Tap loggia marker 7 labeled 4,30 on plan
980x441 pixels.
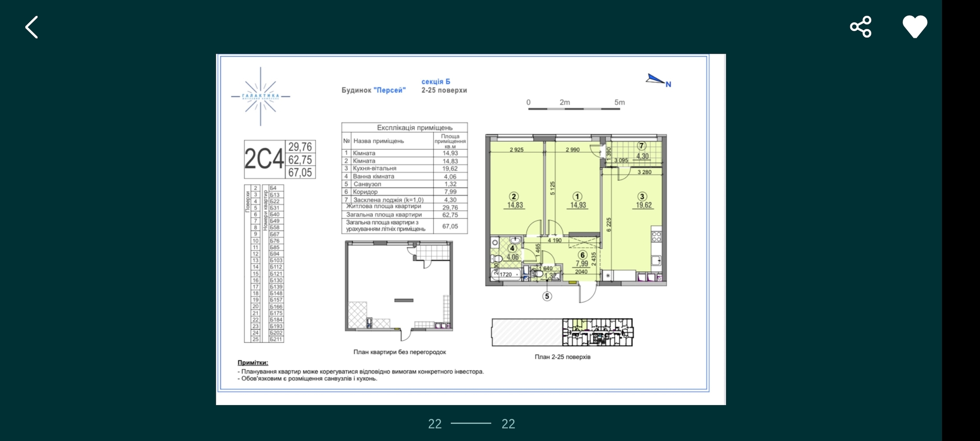point(642,146)
